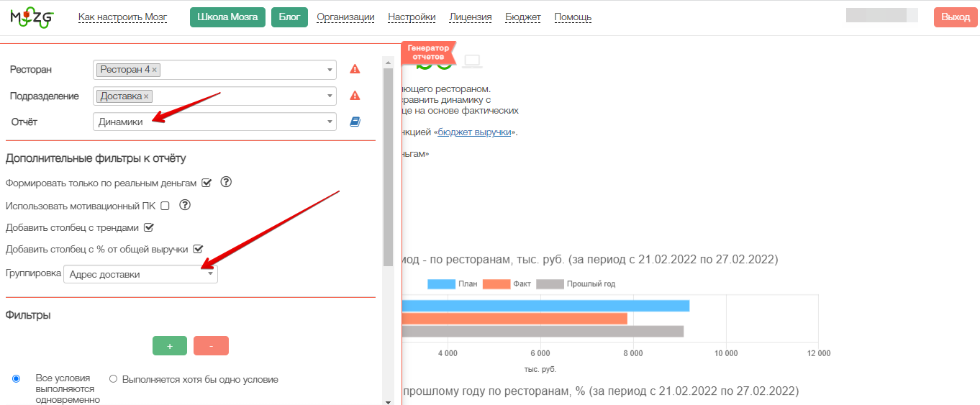
Task: Follow the бюджет выручки link
Action: coord(474,132)
